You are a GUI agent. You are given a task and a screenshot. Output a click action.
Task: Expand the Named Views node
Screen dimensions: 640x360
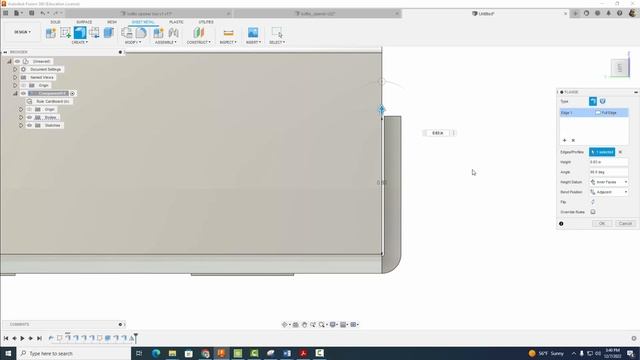coord(15,77)
